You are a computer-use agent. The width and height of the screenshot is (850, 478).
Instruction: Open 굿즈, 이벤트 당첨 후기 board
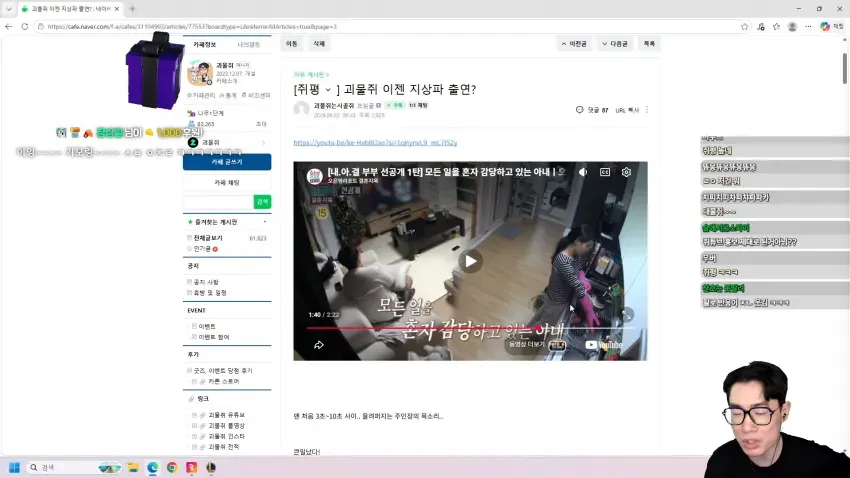point(223,371)
